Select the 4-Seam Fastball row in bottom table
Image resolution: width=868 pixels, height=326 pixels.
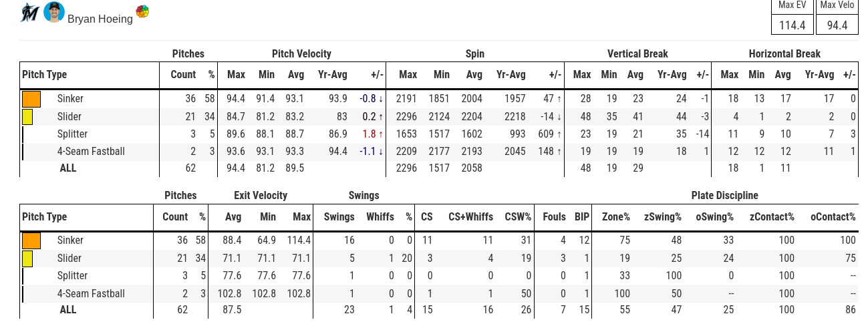(x=439, y=293)
